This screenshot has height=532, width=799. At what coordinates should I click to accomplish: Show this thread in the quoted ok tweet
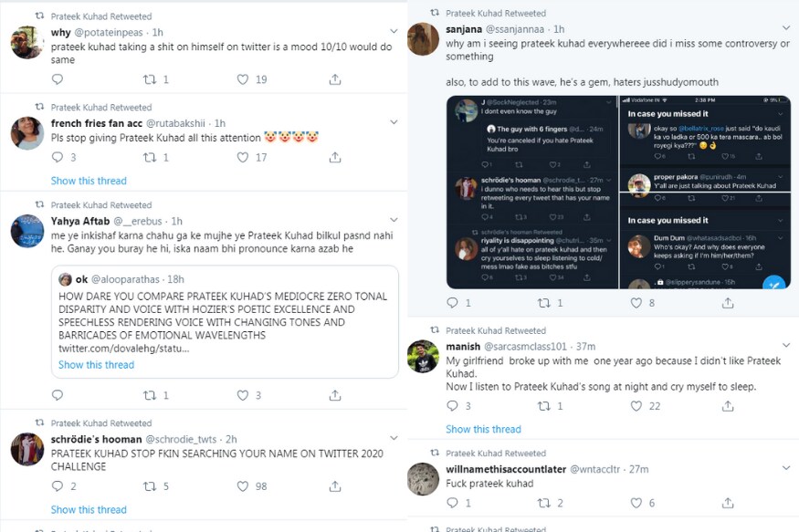(x=96, y=365)
